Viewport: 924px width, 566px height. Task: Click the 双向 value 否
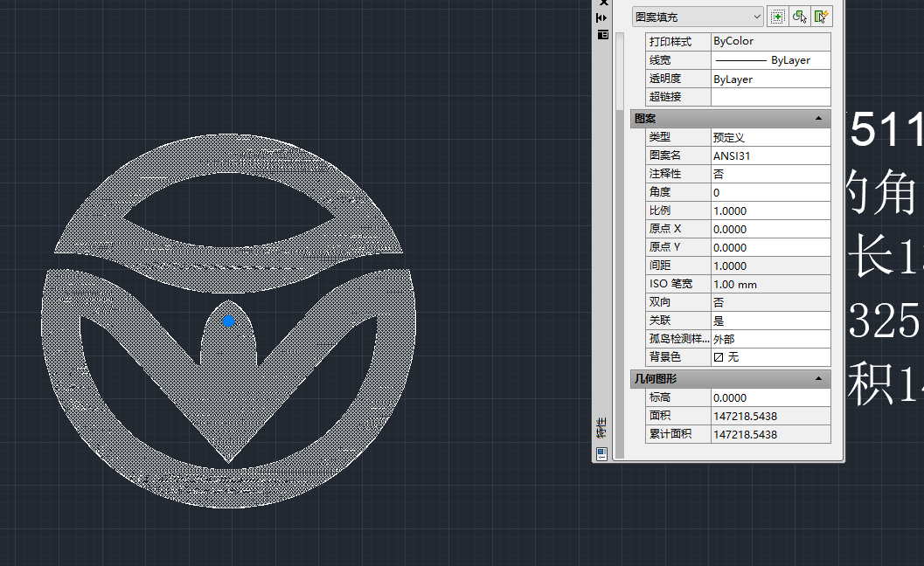click(771, 302)
